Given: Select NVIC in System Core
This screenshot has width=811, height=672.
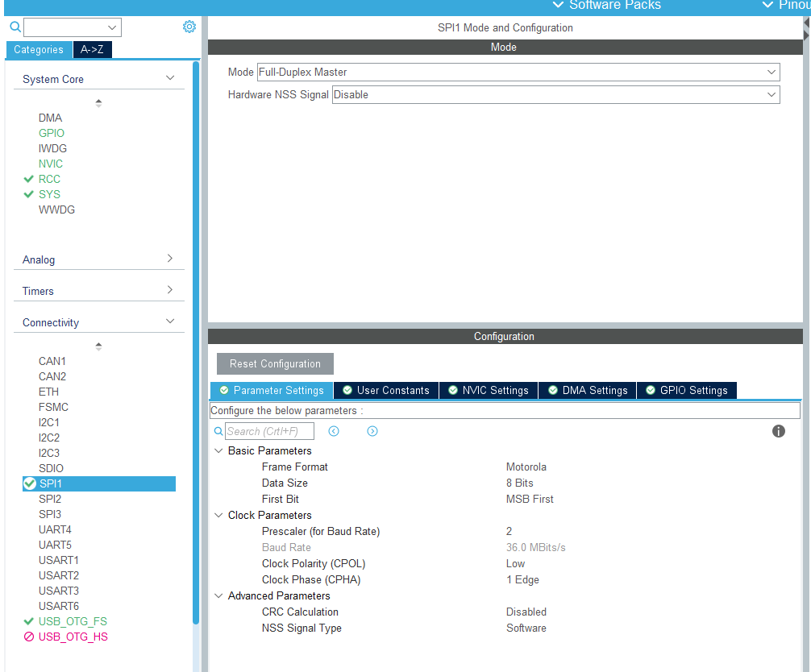Looking at the screenshot, I should click(x=51, y=164).
